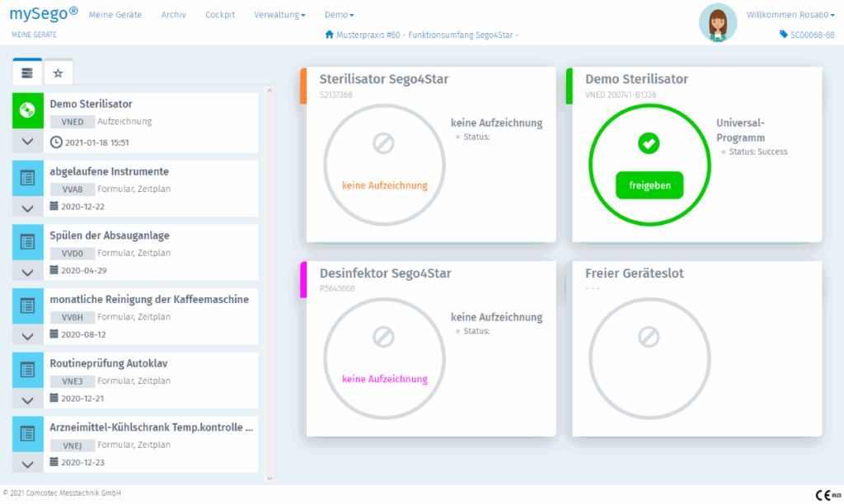Click the green checkmark success icon
This screenshot has width=844, height=504.
(x=649, y=143)
